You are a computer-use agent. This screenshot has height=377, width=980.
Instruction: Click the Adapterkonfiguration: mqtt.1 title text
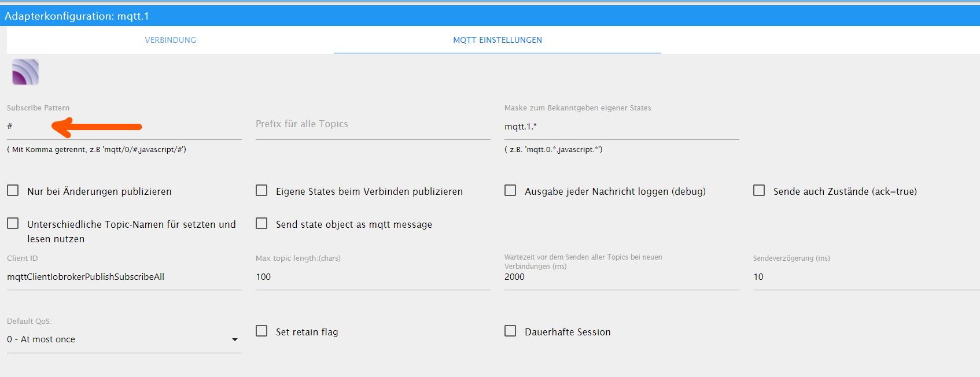pos(77,16)
